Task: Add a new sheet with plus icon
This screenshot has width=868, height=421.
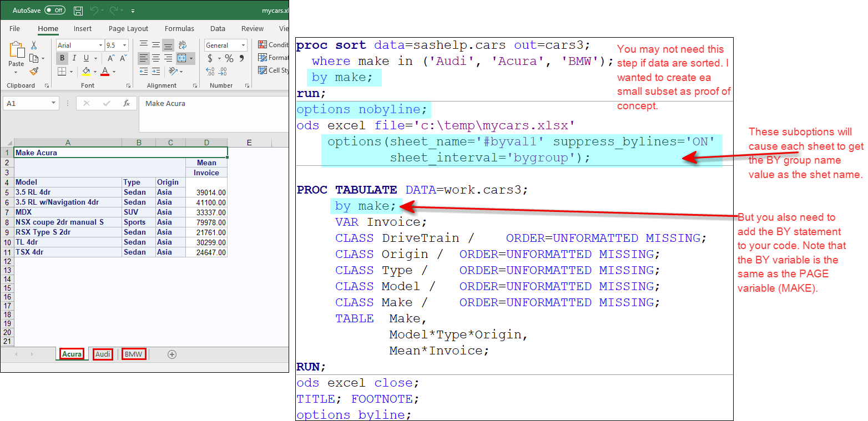Action: 172,354
